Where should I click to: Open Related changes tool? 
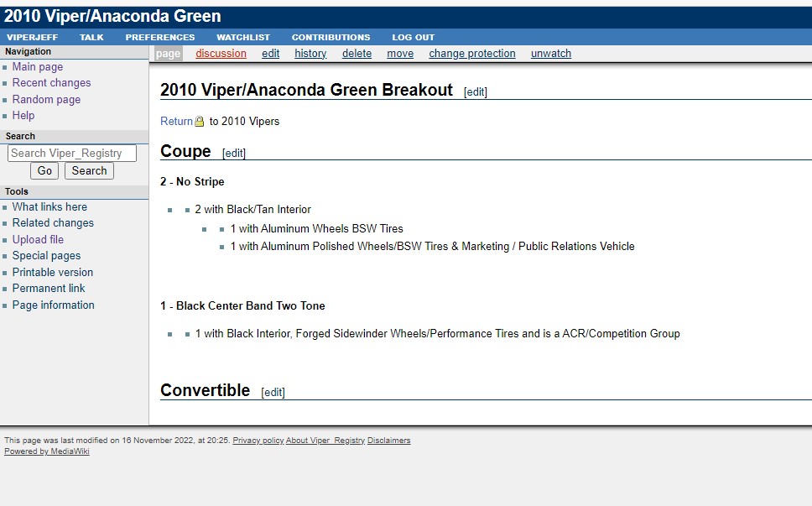(x=54, y=223)
